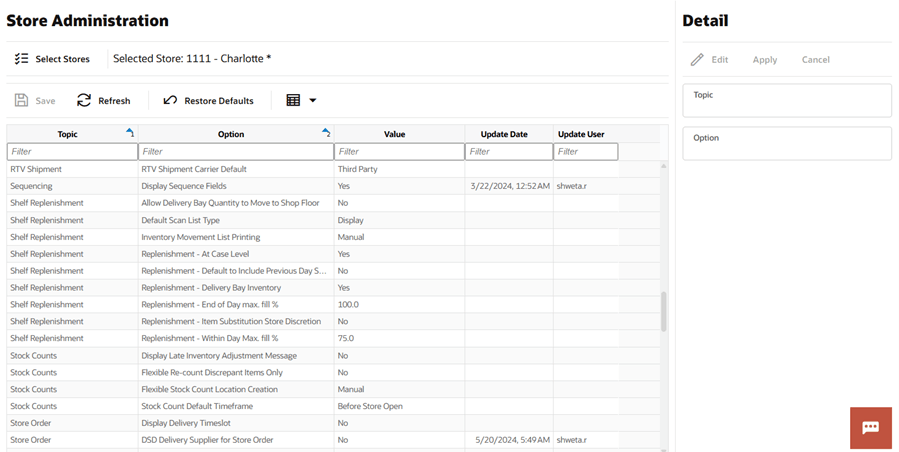Select Stock Count Default Timeframe row

(x=333, y=406)
